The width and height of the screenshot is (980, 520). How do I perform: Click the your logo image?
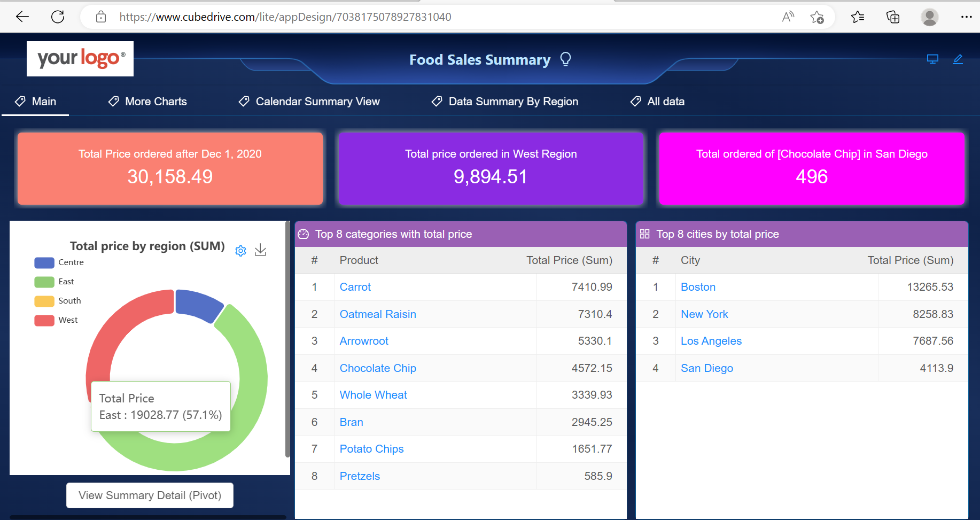point(80,59)
